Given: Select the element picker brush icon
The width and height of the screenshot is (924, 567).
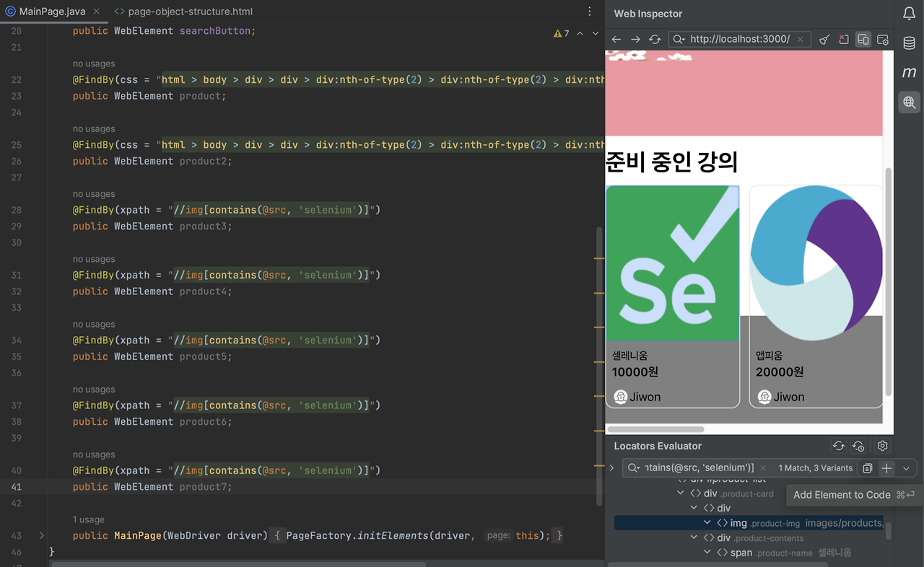Looking at the screenshot, I should click(x=824, y=39).
